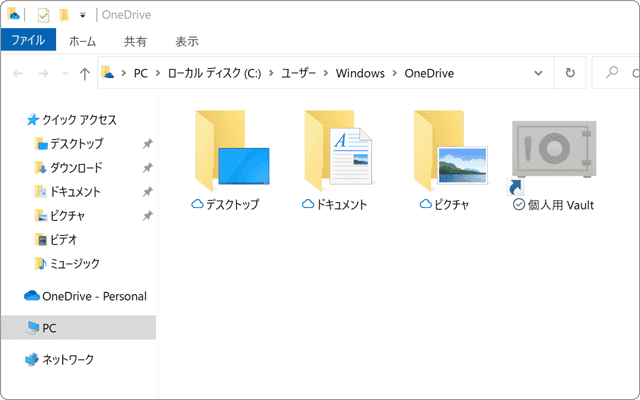Screen dimensions: 640x400
Task: Select the 個人用 Vault safe icon
Action: pyautogui.click(x=553, y=149)
